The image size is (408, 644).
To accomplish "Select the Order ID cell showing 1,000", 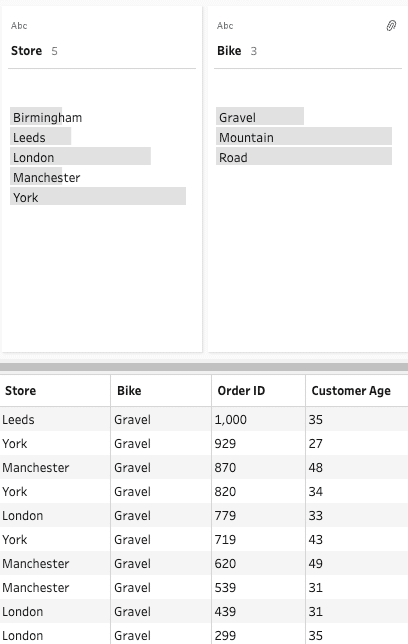I will pyautogui.click(x=258, y=419).
